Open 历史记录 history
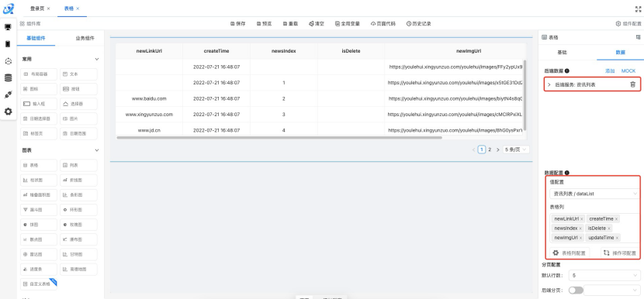Viewport: 644px width, 299px height. click(x=419, y=24)
